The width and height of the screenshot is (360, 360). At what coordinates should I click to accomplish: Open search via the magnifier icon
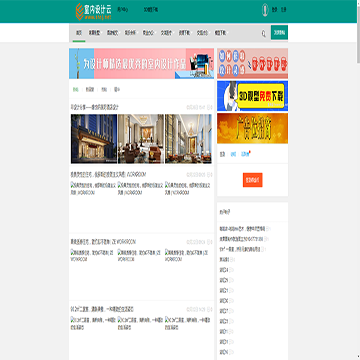[263, 33]
